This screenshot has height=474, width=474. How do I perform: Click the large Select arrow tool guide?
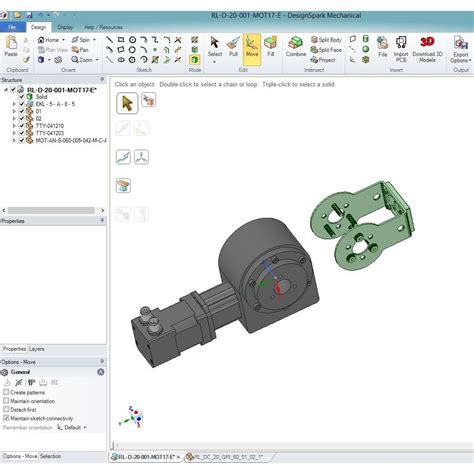(x=127, y=103)
